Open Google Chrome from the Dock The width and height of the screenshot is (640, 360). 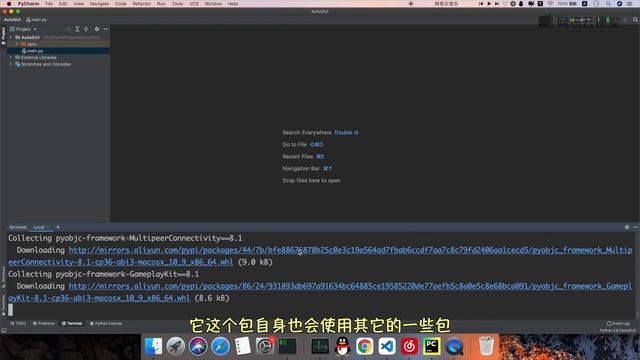click(x=364, y=346)
